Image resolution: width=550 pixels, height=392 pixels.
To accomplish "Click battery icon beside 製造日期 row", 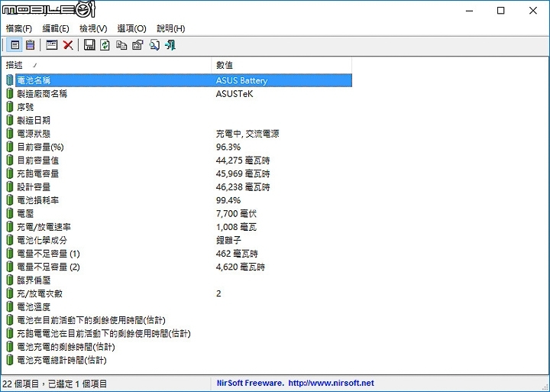I will click(10, 121).
